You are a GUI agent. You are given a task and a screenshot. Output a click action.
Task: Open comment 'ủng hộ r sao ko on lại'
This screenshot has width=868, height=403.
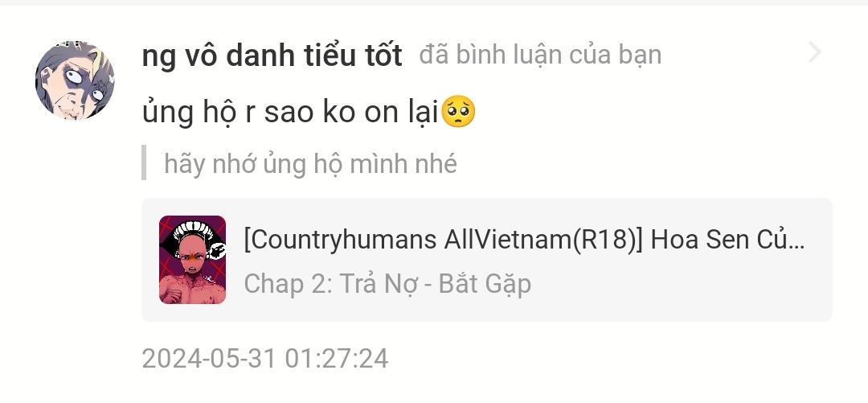[x=309, y=113]
